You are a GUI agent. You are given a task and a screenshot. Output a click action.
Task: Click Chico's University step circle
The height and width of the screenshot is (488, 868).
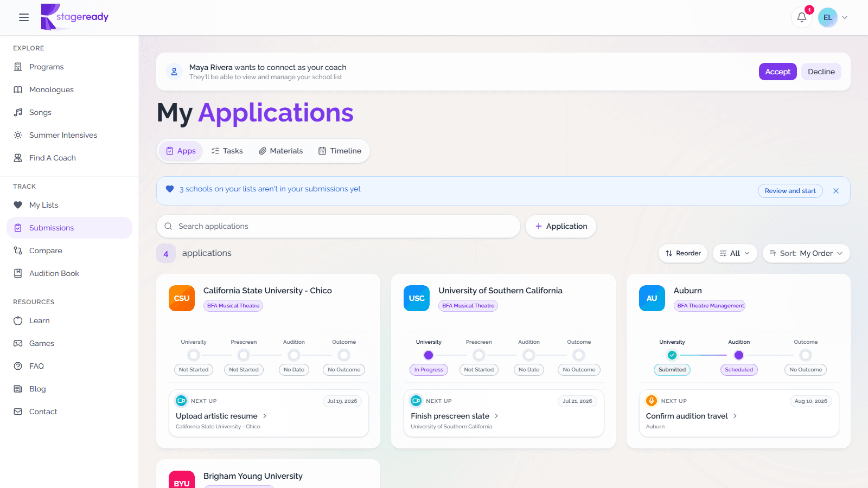[x=194, y=355]
